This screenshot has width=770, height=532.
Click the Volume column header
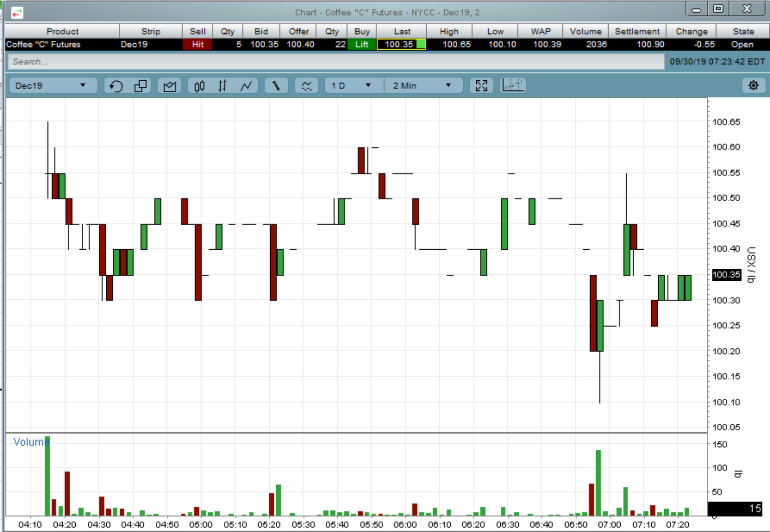tap(585, 31)
